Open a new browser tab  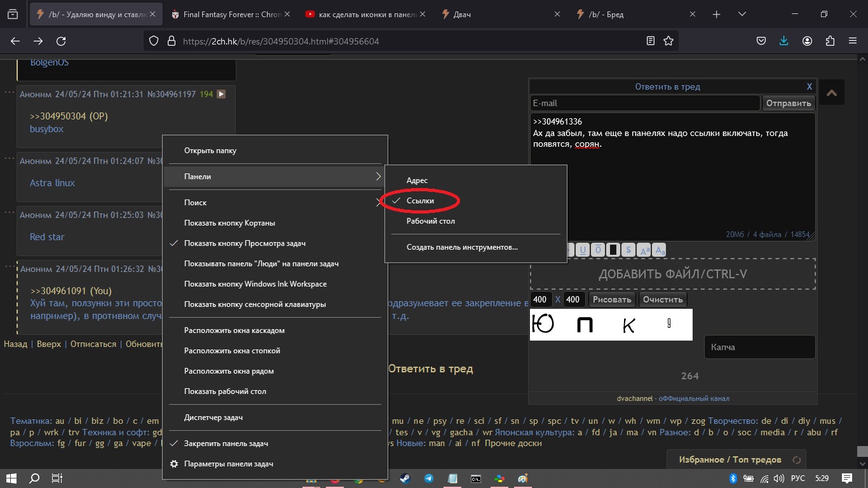point(717,14)
